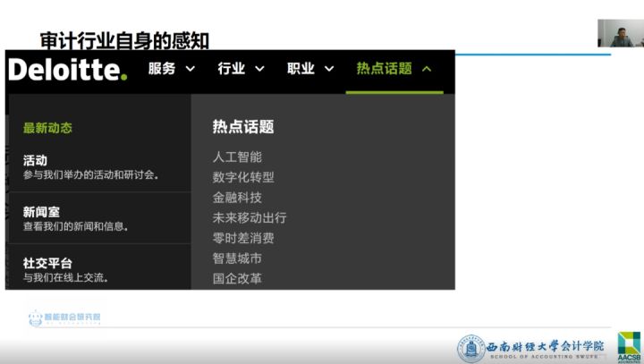Open the 新闻室 section
The height and width of the screenshot is (364, 644).
click(x=41, y=212)
